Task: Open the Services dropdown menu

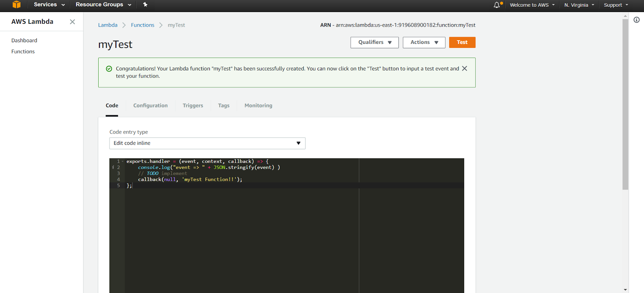Action: (x=49, y=5)
